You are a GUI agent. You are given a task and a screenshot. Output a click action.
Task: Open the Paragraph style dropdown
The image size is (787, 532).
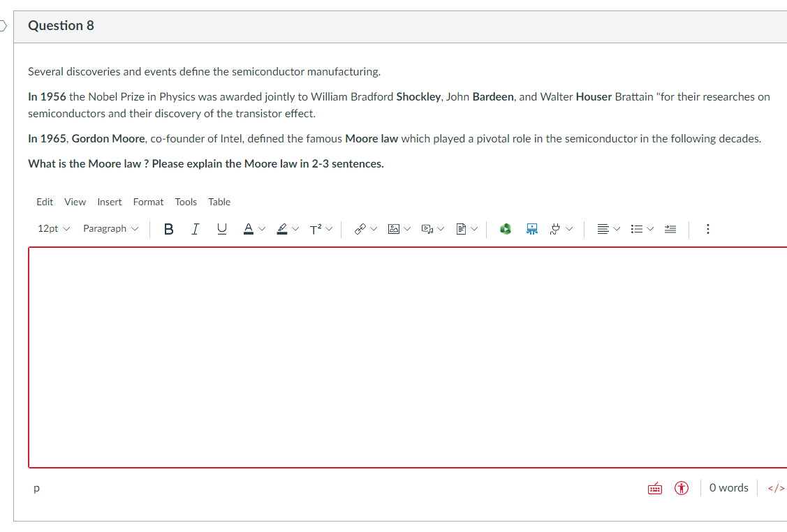(x=110, y=228)
